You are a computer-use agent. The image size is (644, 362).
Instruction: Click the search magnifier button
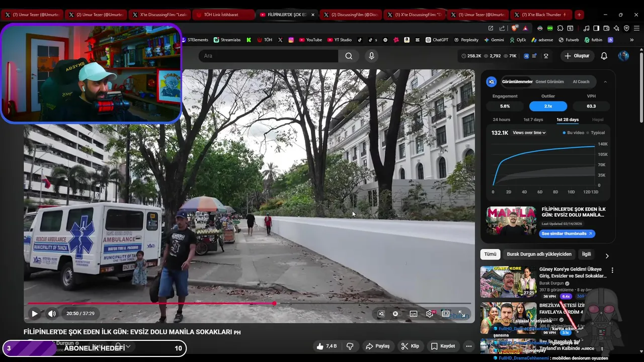(349, 56)
